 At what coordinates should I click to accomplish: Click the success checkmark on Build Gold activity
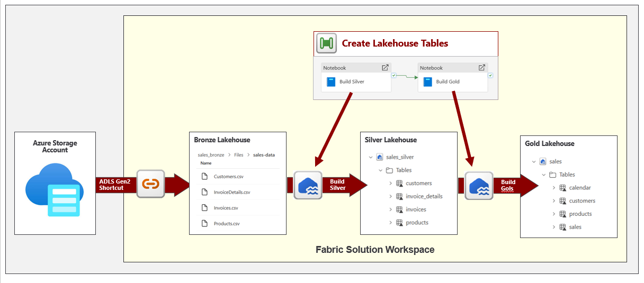pyautogui.click(x=490, y=75)
